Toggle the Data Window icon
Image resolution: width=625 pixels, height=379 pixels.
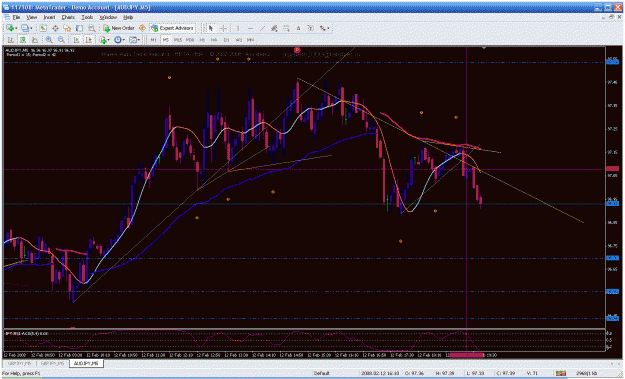[x=55, y=28]
